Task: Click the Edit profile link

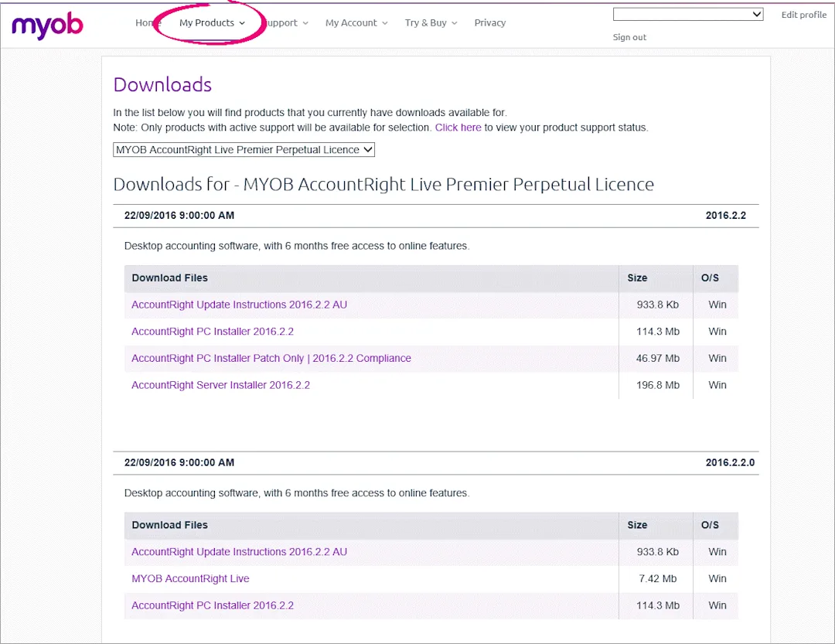Action: (x=803, y=15)
